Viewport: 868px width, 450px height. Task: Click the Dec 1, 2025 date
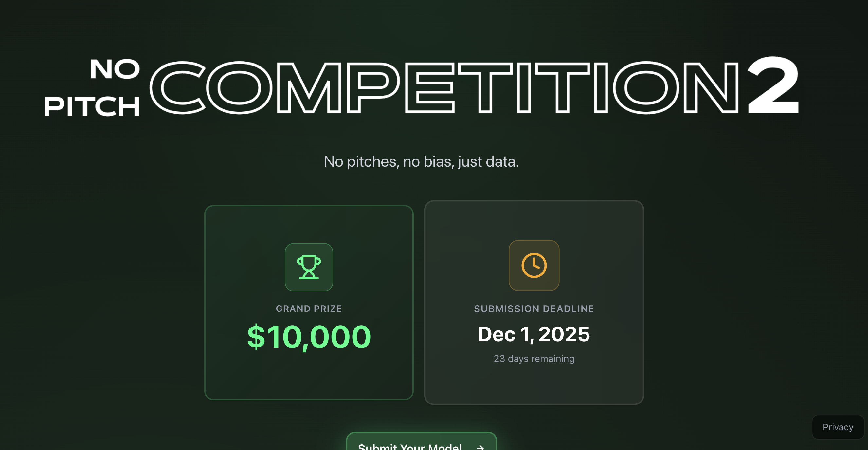tap(534, 334)
